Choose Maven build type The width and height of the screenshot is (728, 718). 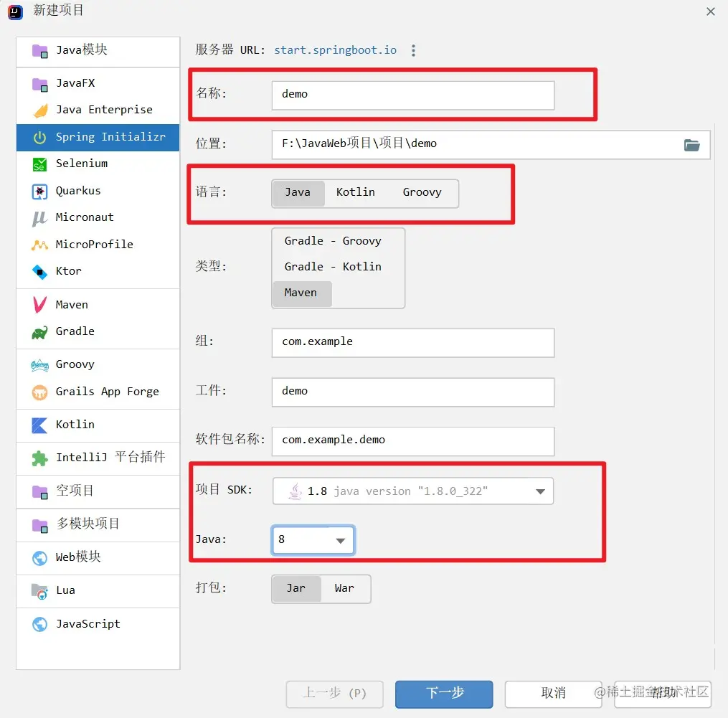[302, 293]
